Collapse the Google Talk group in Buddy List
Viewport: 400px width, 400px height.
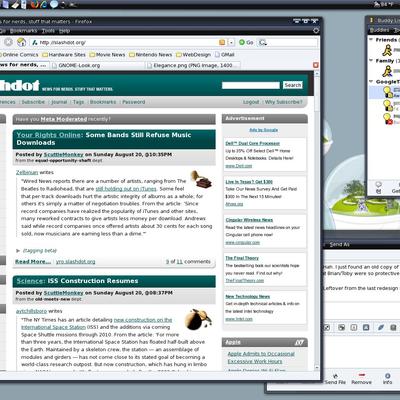point(371,82)
